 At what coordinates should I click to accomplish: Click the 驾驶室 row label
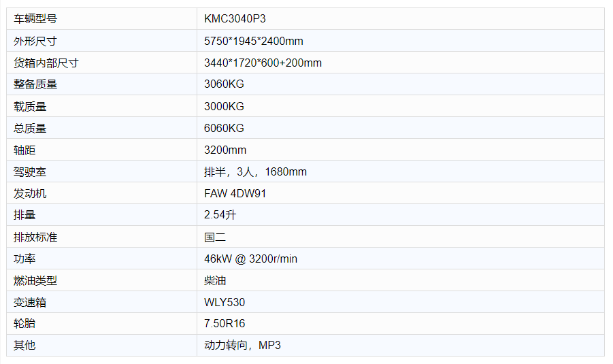[x=30, y=171]
